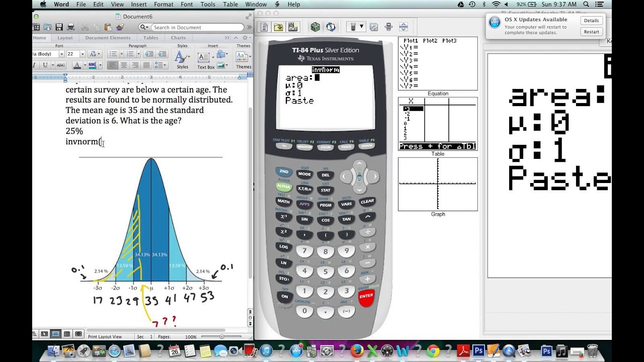Select the Format Painter brush icon
The height and width of the screenshot is (362, 644).
pos(120,27)
